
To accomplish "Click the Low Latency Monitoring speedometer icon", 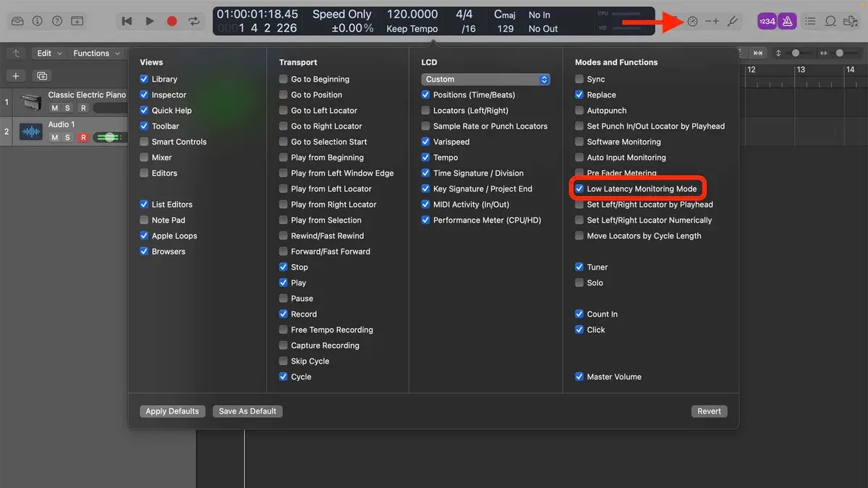I will 692,21.
